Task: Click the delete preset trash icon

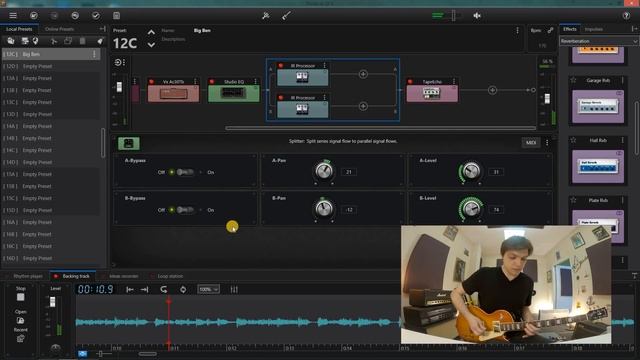Action: (x=82, y=41)
